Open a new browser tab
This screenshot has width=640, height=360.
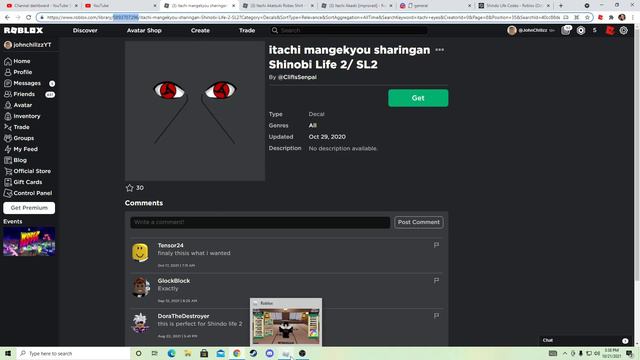point(561,6)
